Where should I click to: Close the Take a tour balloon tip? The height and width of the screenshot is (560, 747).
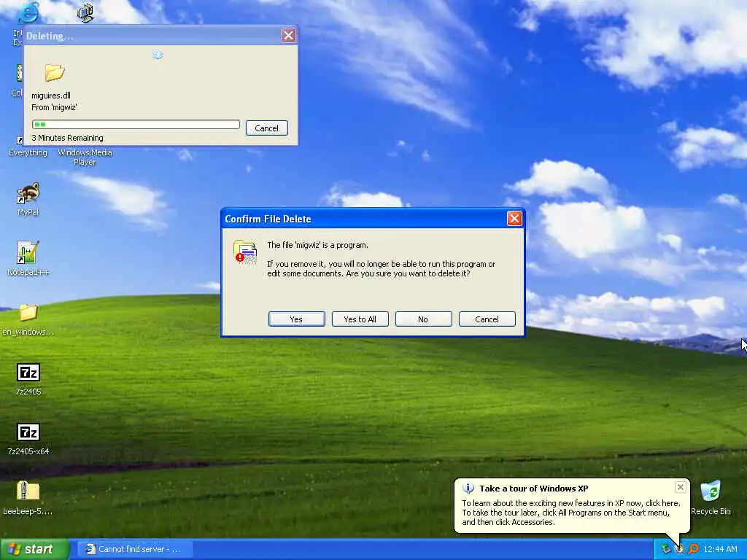click(681, 486)
